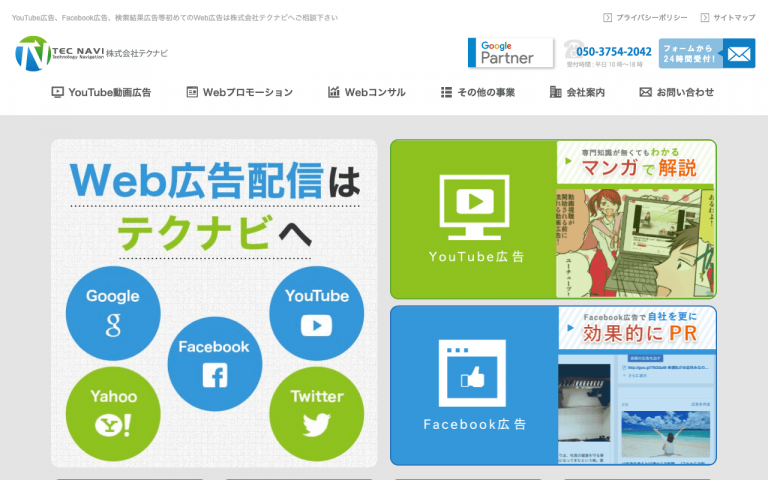
Task: Click the large Facebook広告 thumbs-up icon
Action: pos(472,373)
